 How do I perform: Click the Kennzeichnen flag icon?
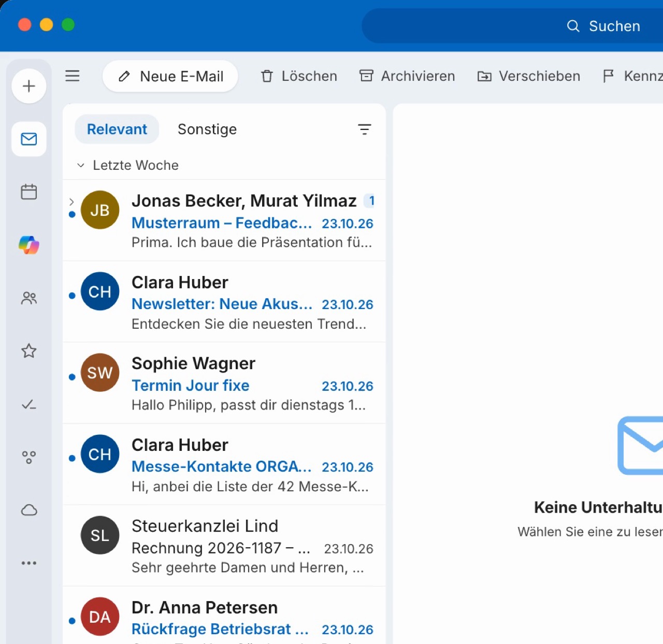(608, 76)
